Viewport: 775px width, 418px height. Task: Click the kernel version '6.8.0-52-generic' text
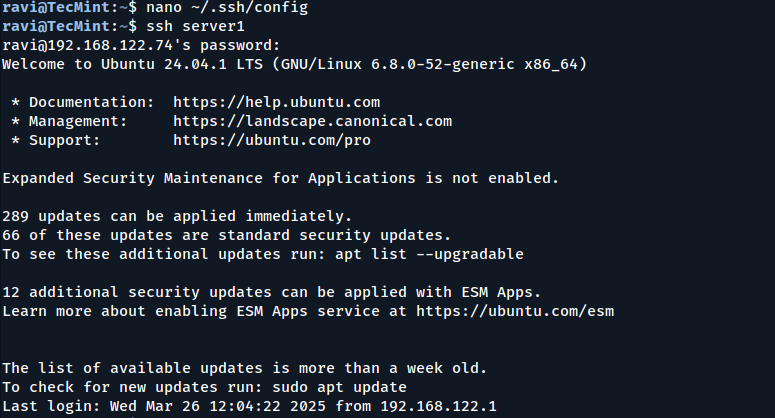pos(443,64)
